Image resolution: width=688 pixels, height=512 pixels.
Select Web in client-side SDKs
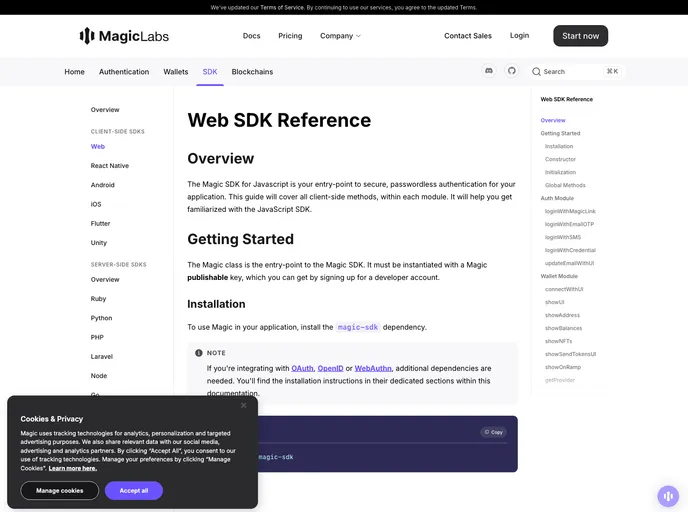pos(98,147)
